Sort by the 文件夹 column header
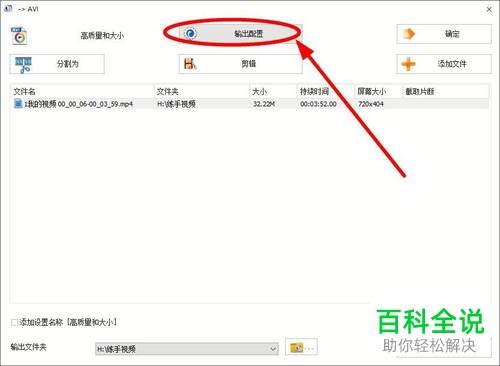This screenshot has width=500, height=366. (202, 91)
